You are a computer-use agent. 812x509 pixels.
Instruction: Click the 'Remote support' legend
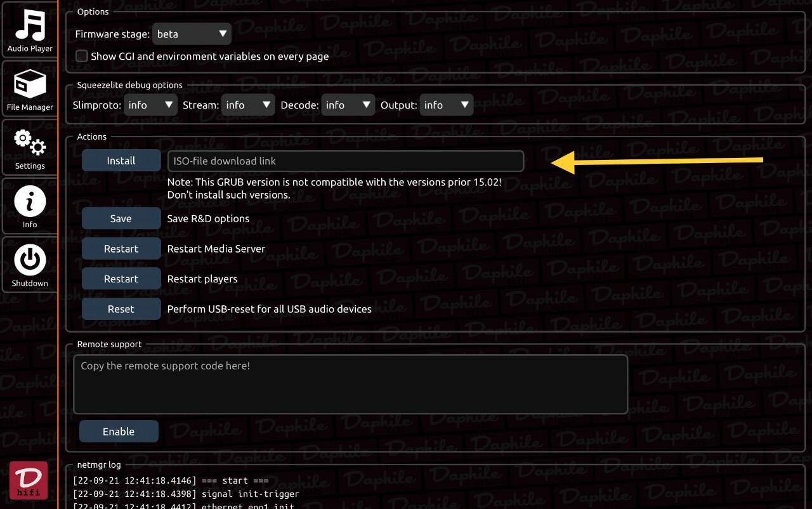[110, 344]
